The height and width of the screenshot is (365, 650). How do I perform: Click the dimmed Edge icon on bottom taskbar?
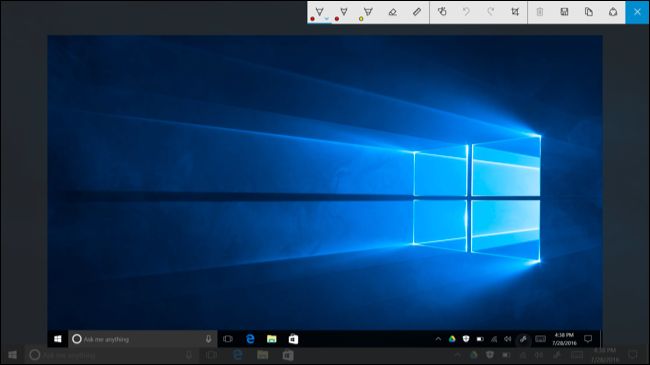click(238, 355)
